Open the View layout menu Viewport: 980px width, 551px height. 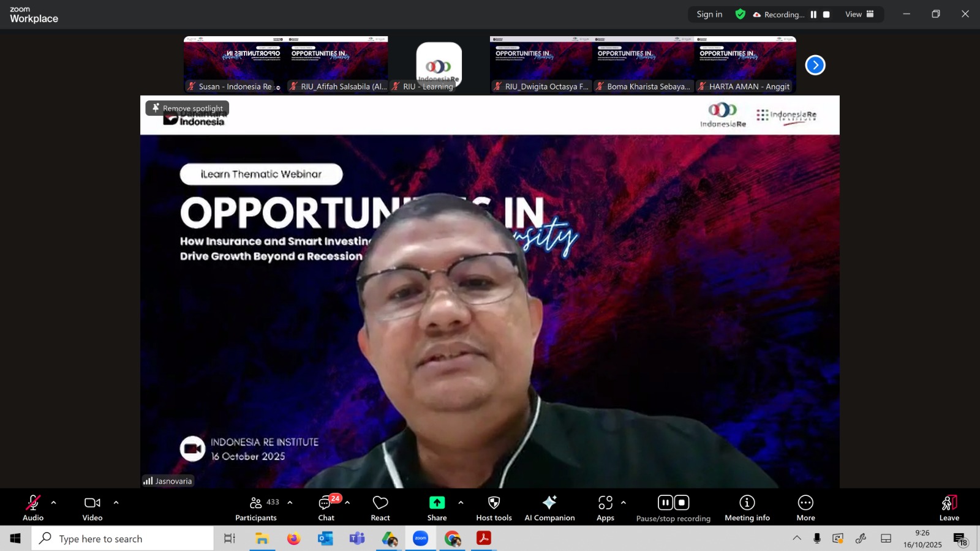859,15
